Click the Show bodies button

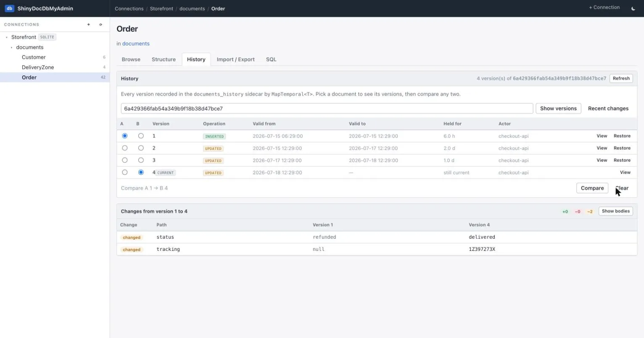(x=616, y=211)
